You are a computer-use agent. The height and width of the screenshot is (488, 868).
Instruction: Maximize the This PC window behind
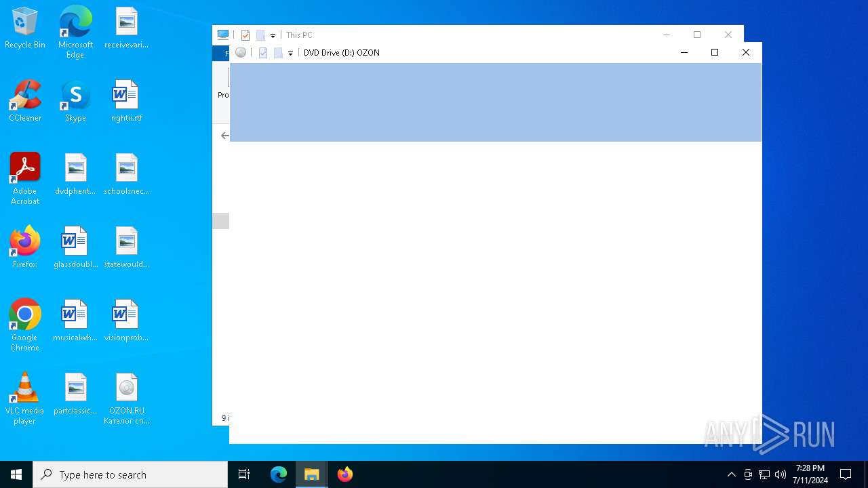pyautogui.click(x=697, y=35)
